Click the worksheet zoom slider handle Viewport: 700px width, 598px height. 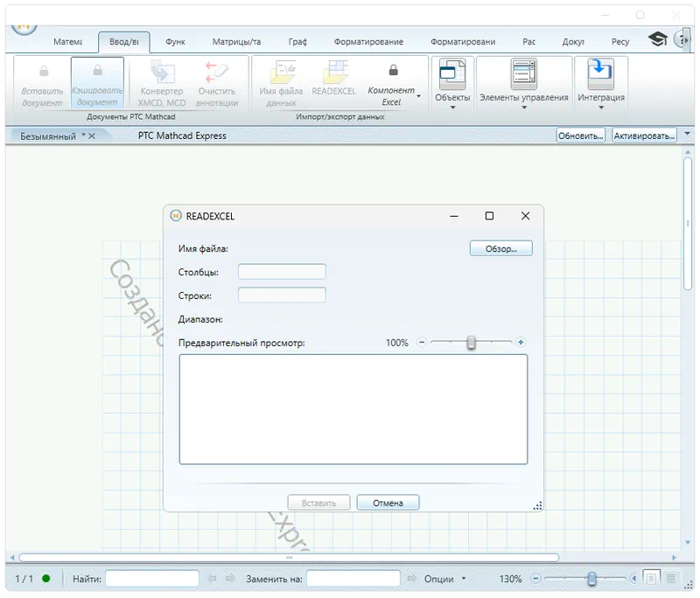click(591, 579)
